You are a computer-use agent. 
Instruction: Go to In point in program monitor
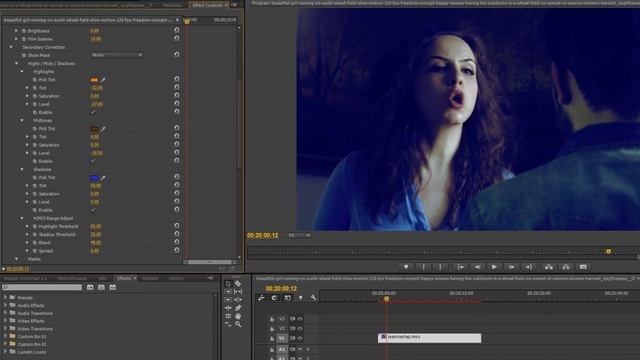pos(460,267)
